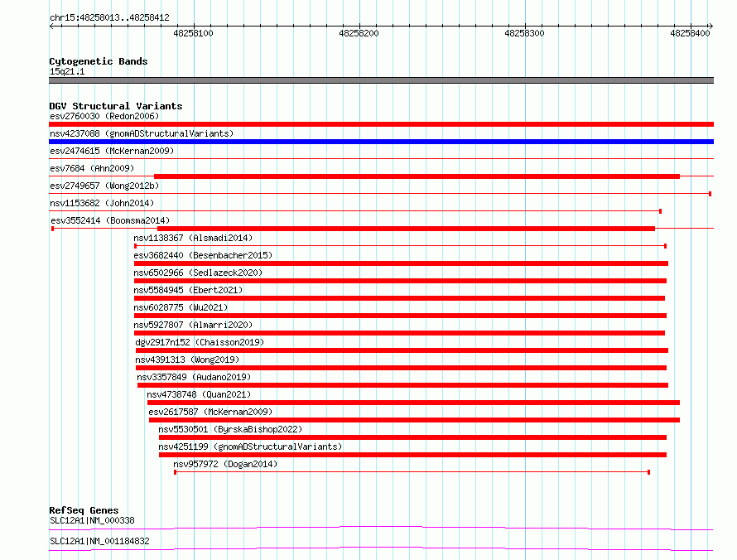Click the nsv6502966 (Sedlazeck2020) label
This screenshot has height=560, width=737.
coord(198,273)
